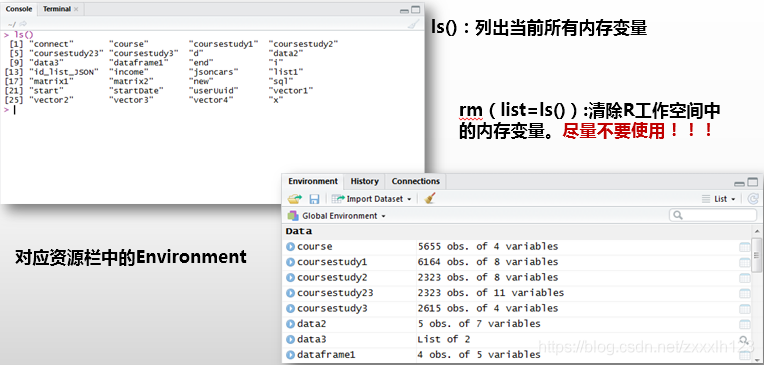Expand the dataframe1 object details
764x365 pixels.
(x=291, y=355)
